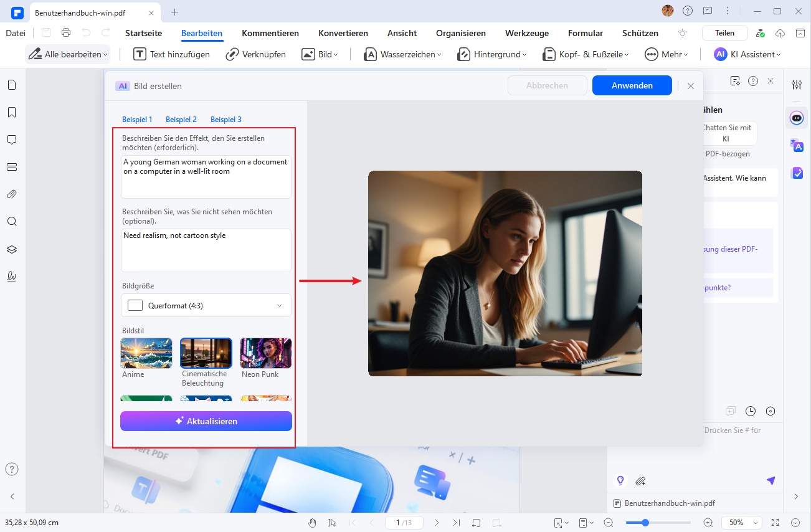Switch to the Formular tab

point(586,33)
